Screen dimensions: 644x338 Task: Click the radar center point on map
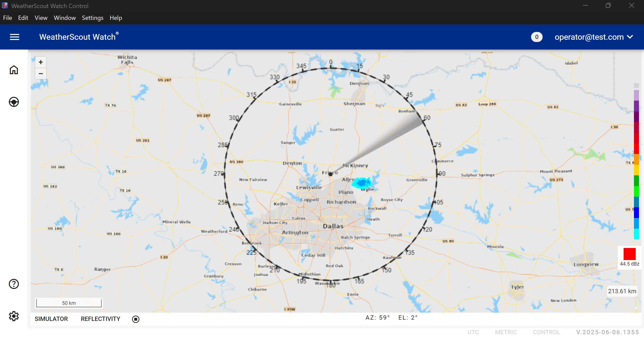click(x=331, y=174)
